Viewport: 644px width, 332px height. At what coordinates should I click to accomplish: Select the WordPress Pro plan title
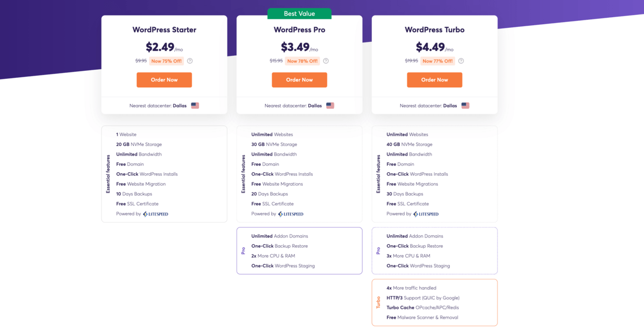coord(299,29)
